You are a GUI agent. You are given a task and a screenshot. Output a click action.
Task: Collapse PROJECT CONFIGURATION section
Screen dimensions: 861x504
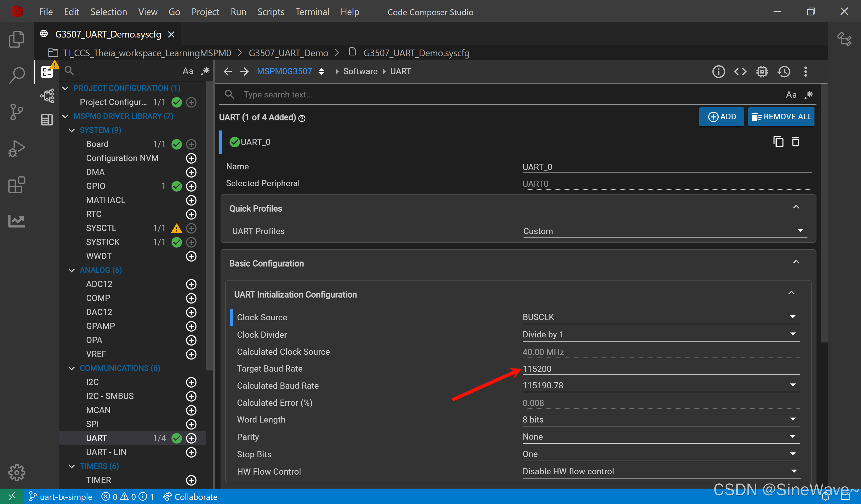[x=65, y=88]
